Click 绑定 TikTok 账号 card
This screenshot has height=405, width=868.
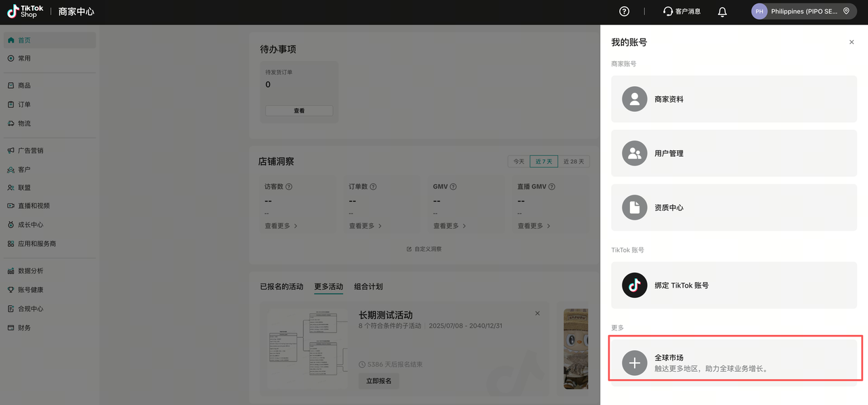click(734, 286)
